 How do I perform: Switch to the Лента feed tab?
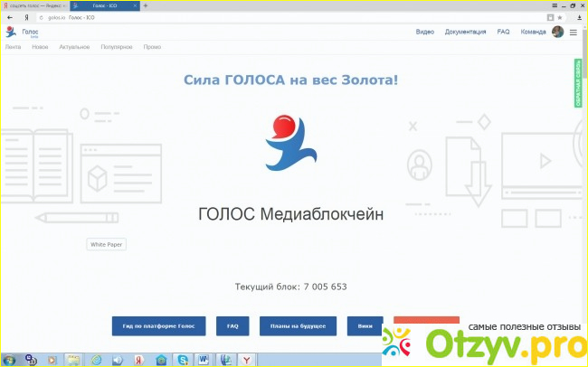tap(13, 46)
